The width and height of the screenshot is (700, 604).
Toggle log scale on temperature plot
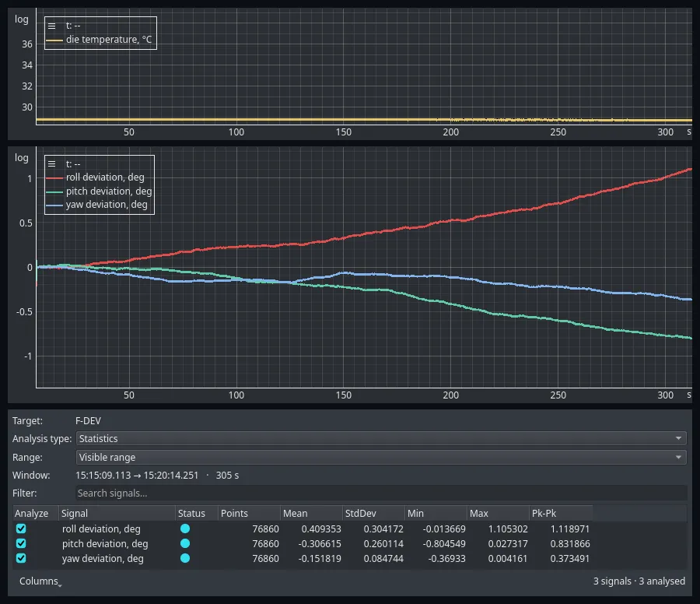point(22,19)
